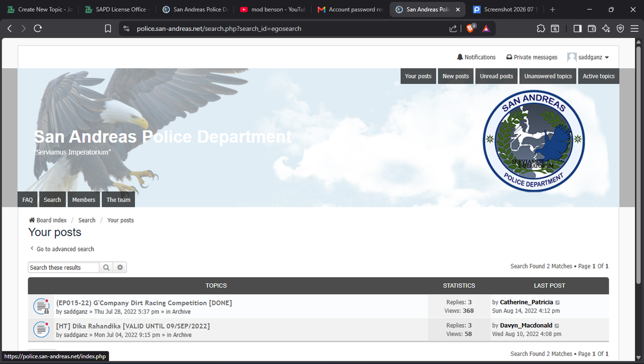Open The team page
Viewport: 644px width, 364px height.
118,199
